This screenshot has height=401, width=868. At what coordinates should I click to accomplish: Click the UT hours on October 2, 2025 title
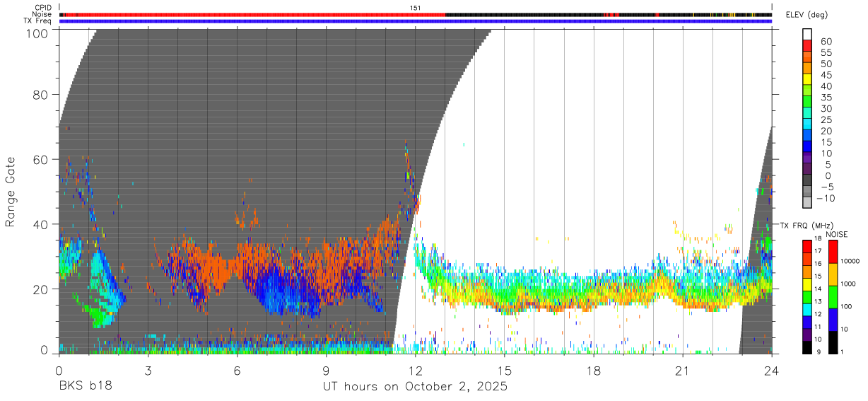(x=415, y=387)
